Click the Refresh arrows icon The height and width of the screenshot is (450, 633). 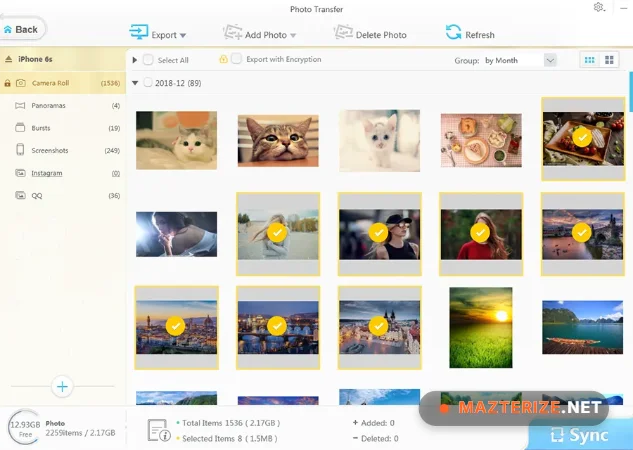pyautogui.click(x=453, y=32)
